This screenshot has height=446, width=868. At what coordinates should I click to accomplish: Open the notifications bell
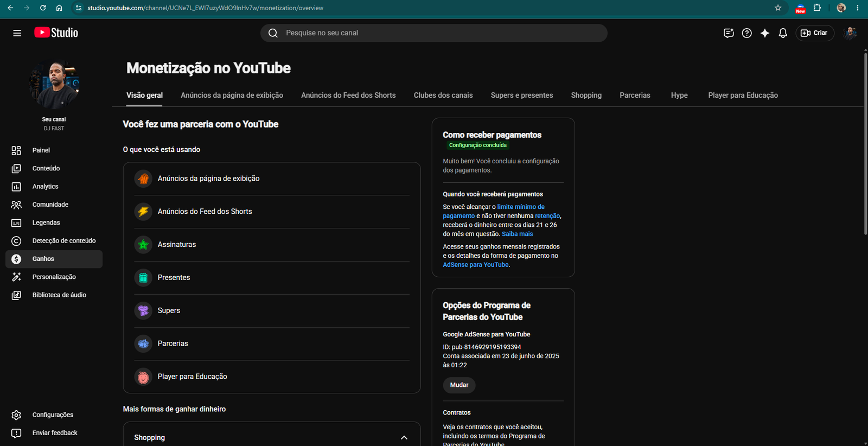(783, 33)
